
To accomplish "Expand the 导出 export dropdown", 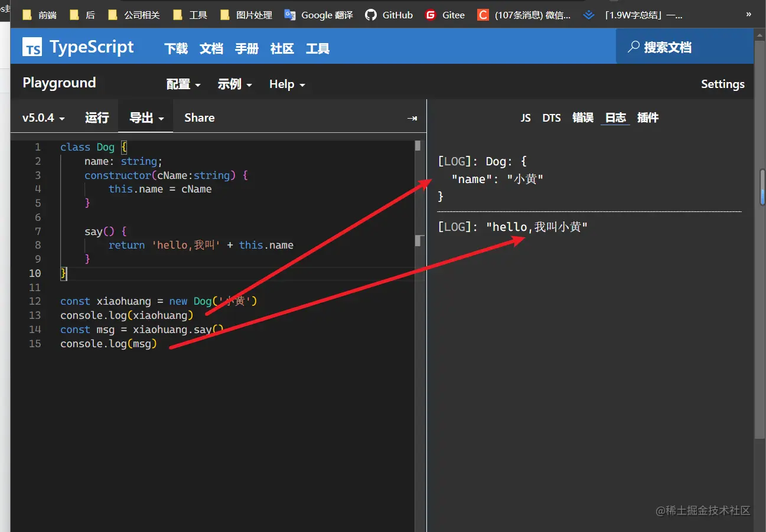I will point(146,118).
